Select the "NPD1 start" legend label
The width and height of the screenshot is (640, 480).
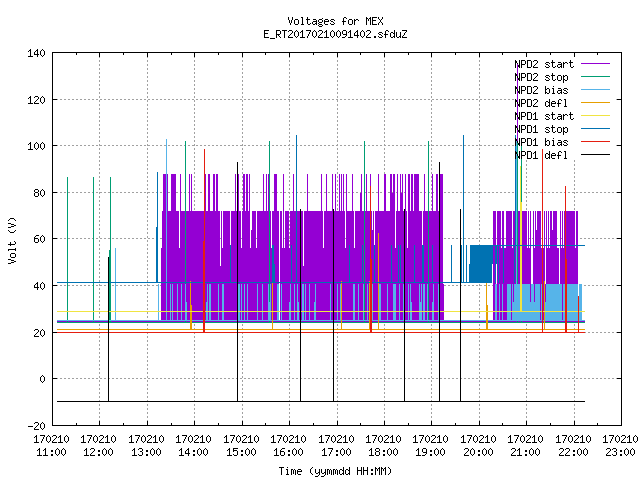[544, 116]
